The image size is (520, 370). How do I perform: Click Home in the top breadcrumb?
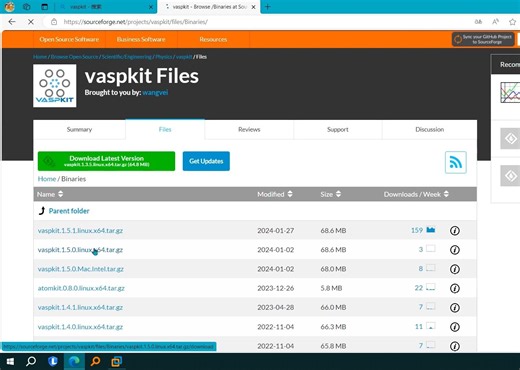(x=40, y=57)
